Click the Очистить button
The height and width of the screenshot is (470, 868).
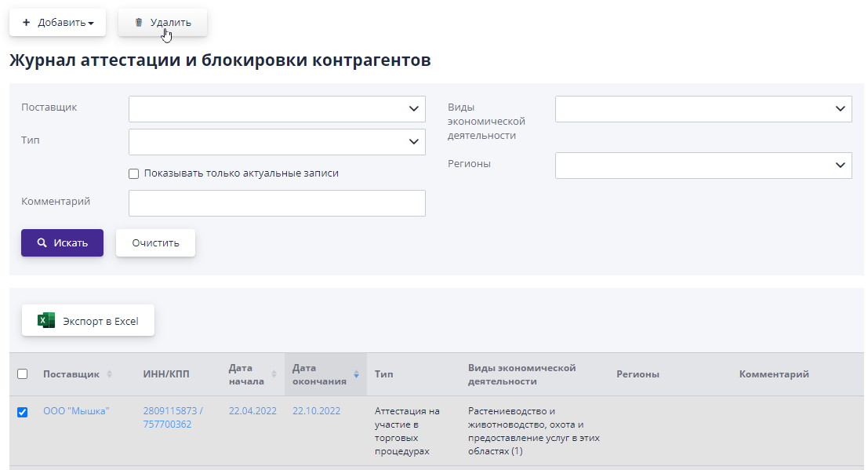coord(155,242)
